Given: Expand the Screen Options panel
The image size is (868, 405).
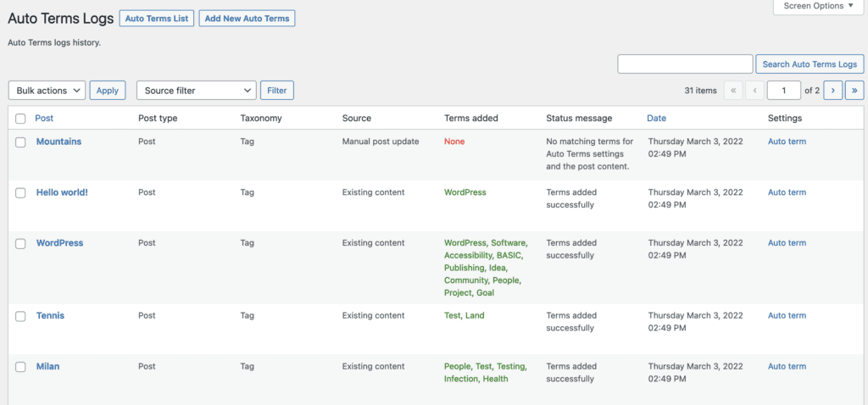Looking at the screenshot, I should click(816, 6).
